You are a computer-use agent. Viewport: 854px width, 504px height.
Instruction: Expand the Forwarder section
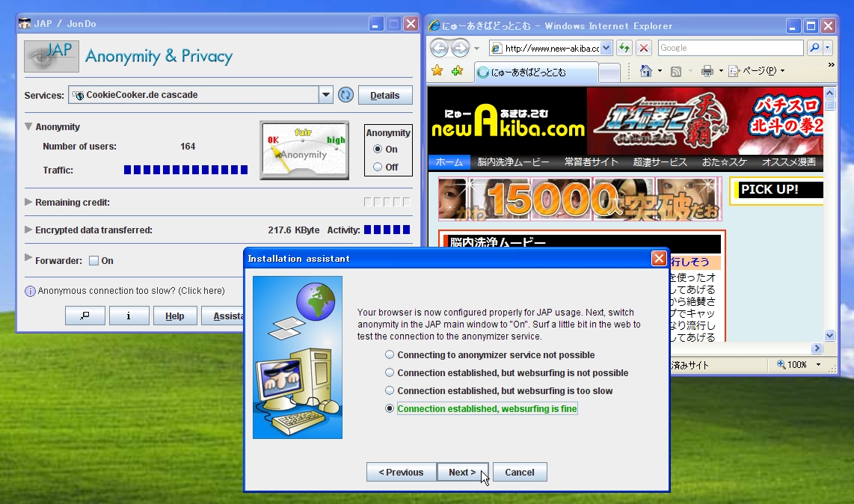(28, 257)
